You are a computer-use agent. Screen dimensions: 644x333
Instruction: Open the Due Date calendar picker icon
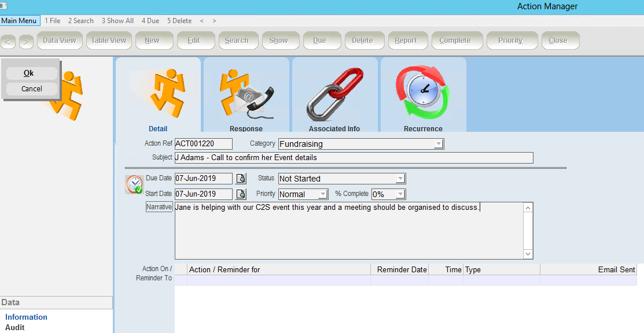(x=241, y=179)
